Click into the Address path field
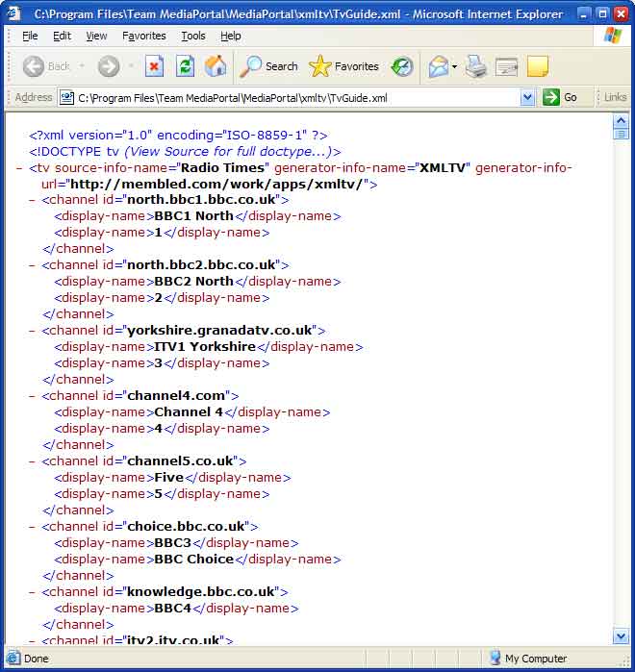The width and height of the screenshot is (635, 672). 288,98
